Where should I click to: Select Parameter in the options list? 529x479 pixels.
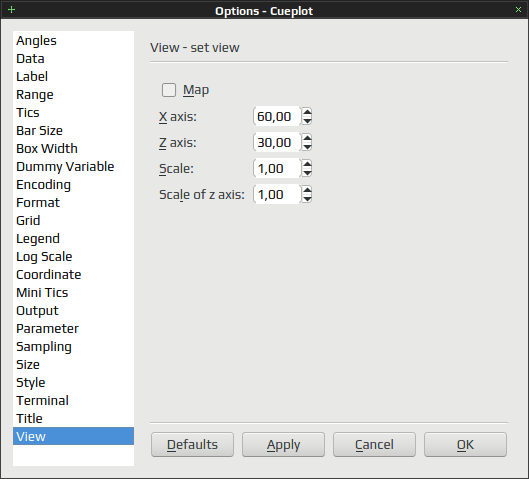point(73,328)
